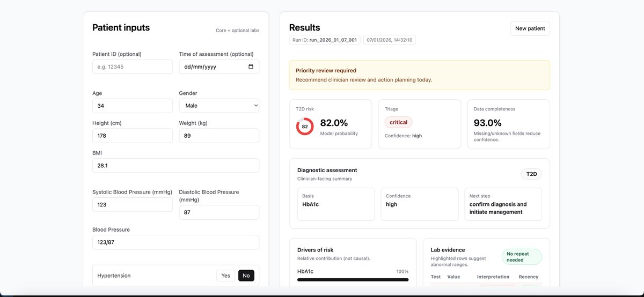
Task: Click the 82.0% model probability value
Action: 334,123
